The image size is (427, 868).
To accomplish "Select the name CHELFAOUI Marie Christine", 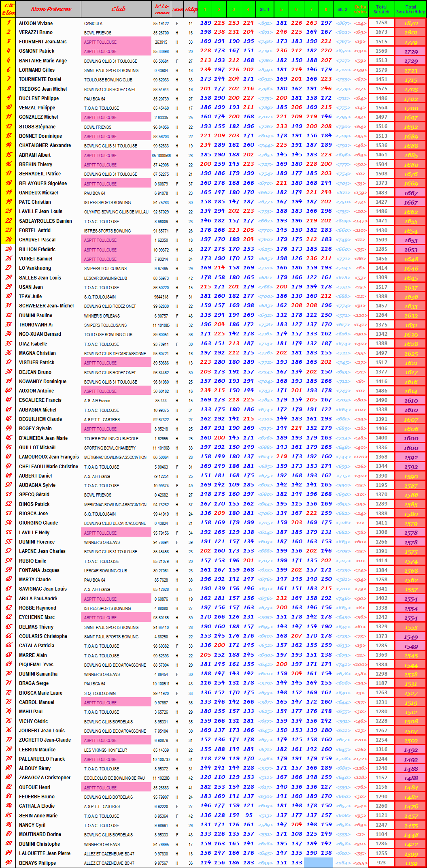I will (x=49, y=467).
